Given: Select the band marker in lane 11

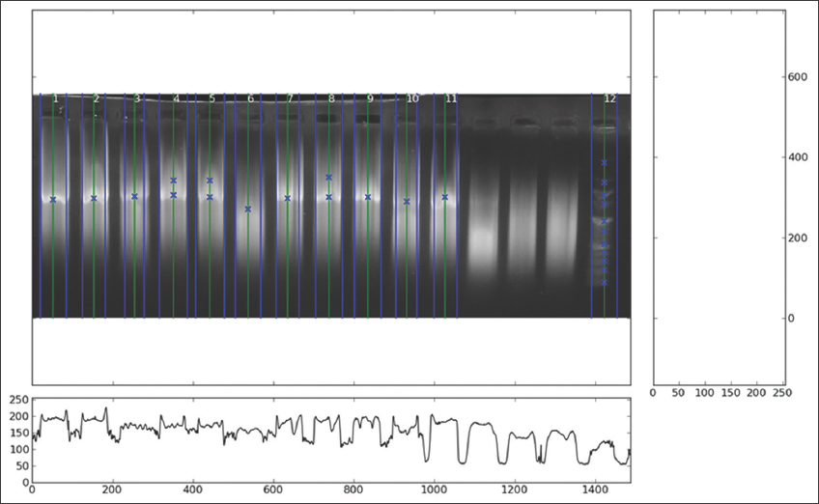Looking at the screenshot, I should click(445, 197).
